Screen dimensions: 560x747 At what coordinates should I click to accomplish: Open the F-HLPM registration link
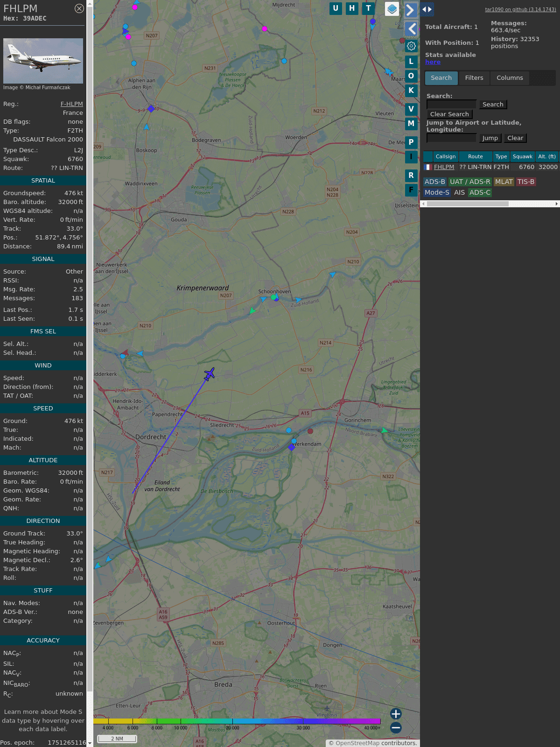click(x=71, y=104)
